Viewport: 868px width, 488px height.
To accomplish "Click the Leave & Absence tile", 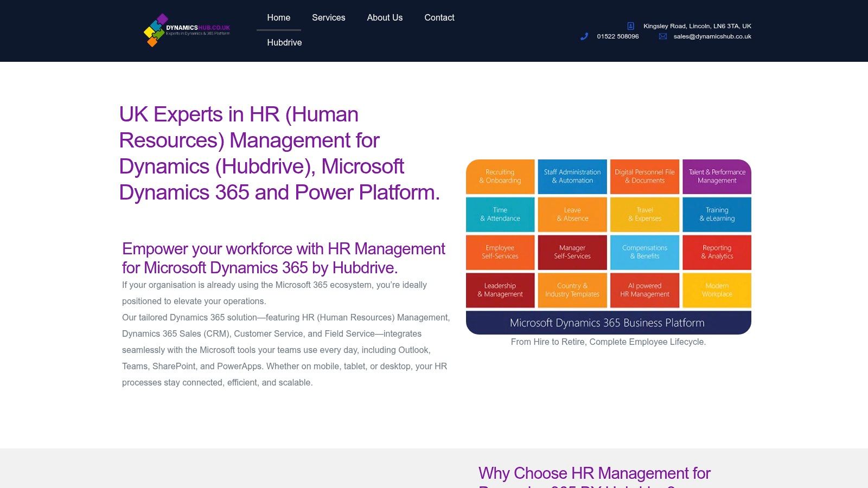I will [572, 214].
